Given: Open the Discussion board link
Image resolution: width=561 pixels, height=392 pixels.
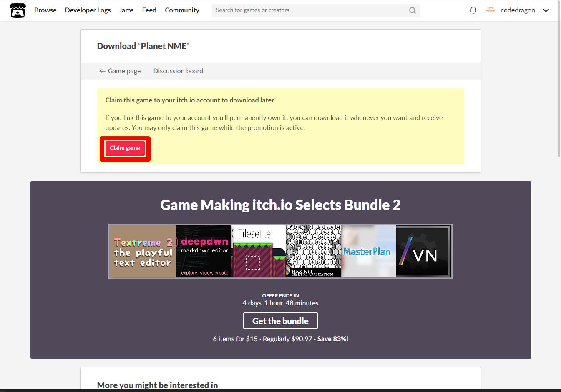Looking at the screenshot, I should pyautogui.click(x=178, y=71).
